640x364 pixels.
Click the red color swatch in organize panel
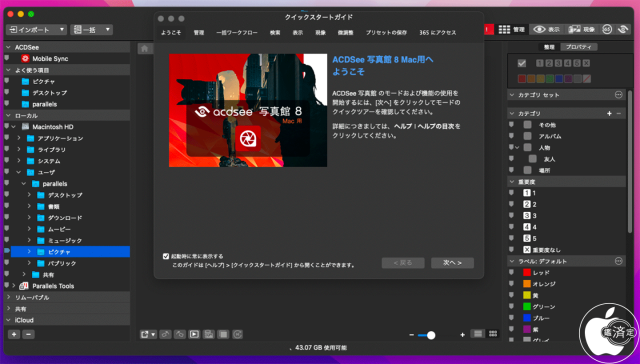pos(522,79)
